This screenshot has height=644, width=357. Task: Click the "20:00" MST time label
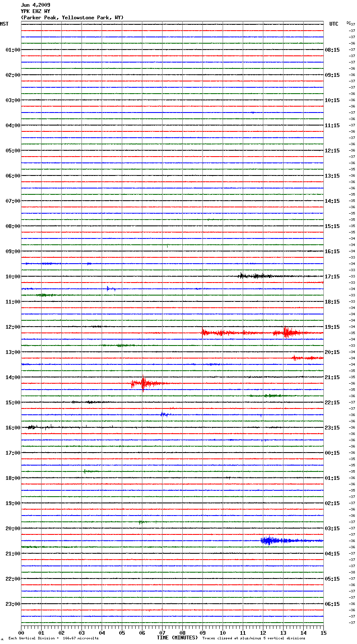(13, 529)
